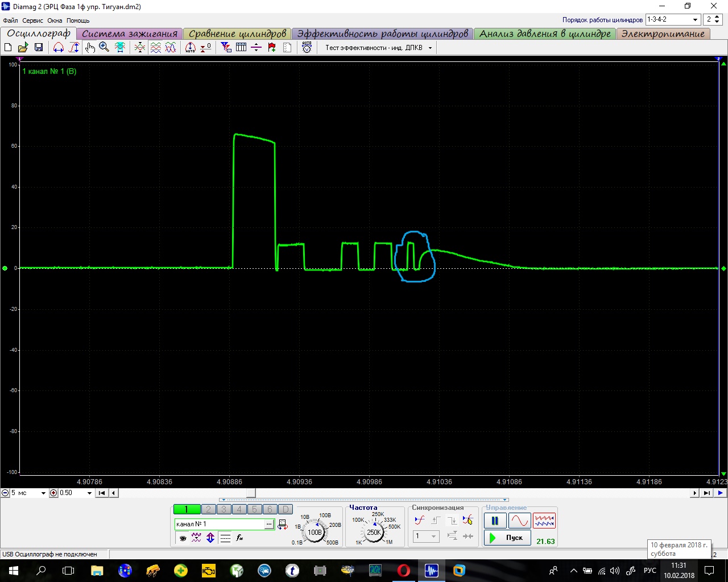
Task: Toggle the stacked-waveforms display mode icon
Action: tap(155, 48)
